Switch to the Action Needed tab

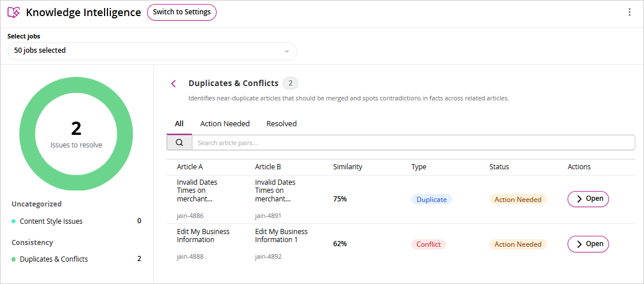click(x=225, y=123)
